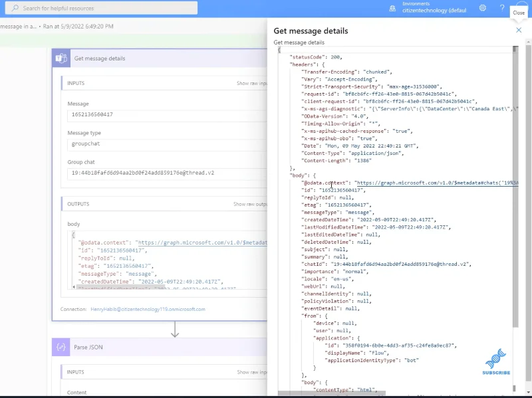Click the "importance": "normal" line
532x398 pixels.
335,272
